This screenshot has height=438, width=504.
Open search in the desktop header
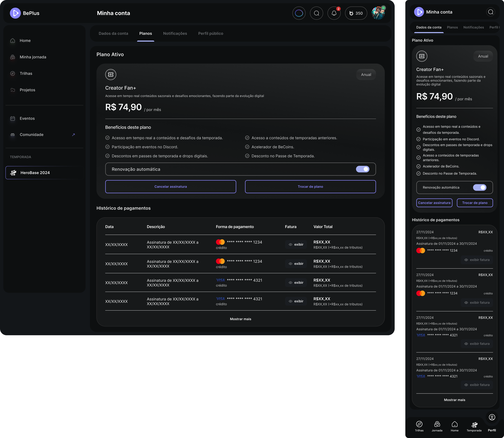point(316,13)
